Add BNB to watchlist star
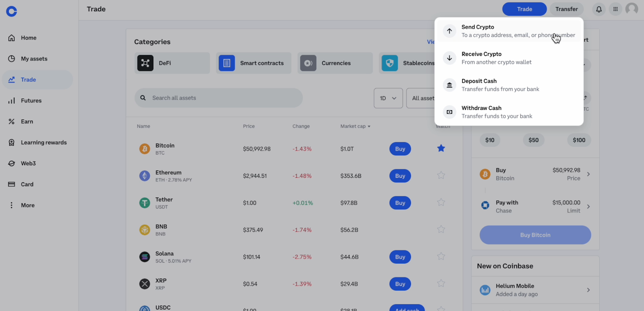 [441, 229]
